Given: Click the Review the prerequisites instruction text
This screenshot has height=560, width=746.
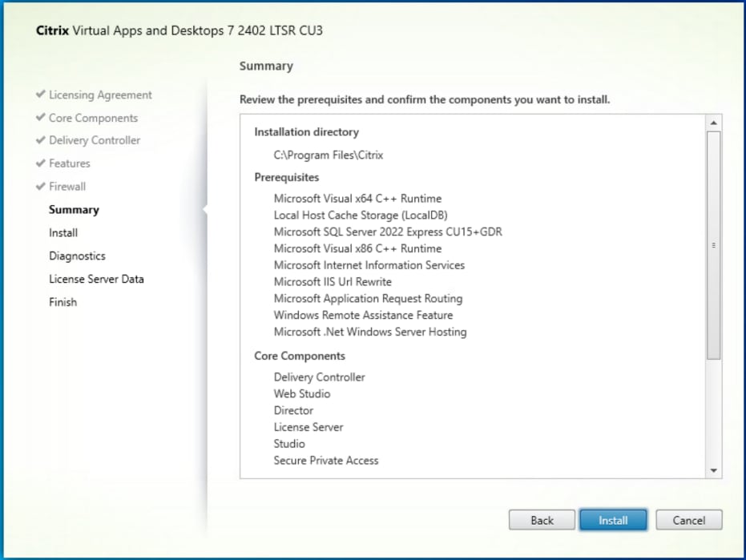Looking at the screenshot, I should [x=425, y=100].
